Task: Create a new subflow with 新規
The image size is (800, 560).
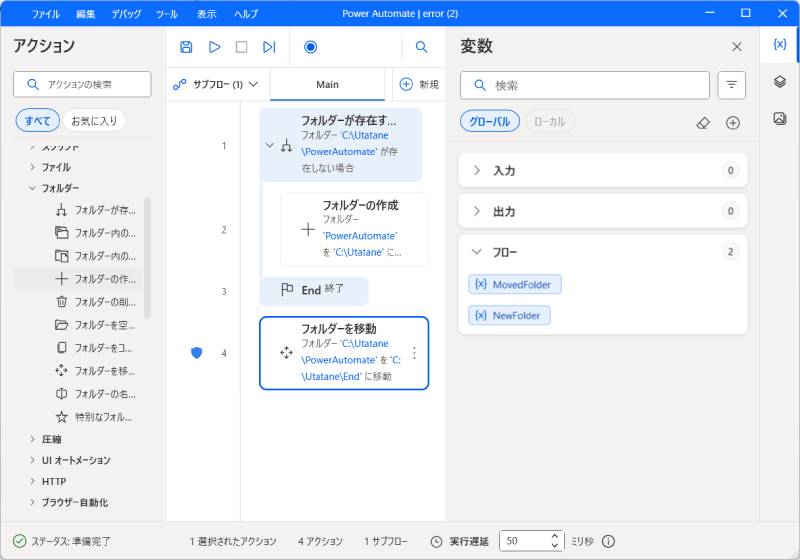Action: click(x=419, y=84)
